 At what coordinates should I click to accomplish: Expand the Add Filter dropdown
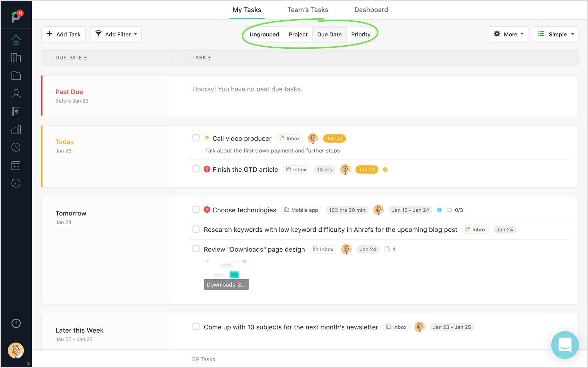[116, 34]
